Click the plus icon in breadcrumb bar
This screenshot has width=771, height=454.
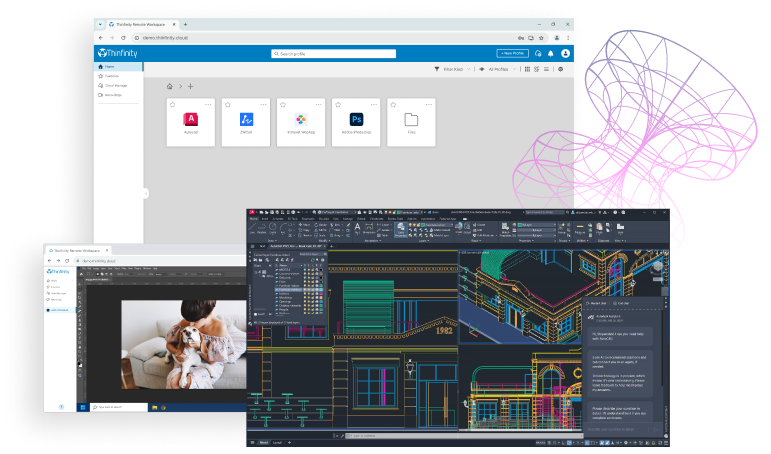pyautogui.click(x=191, y=86)
